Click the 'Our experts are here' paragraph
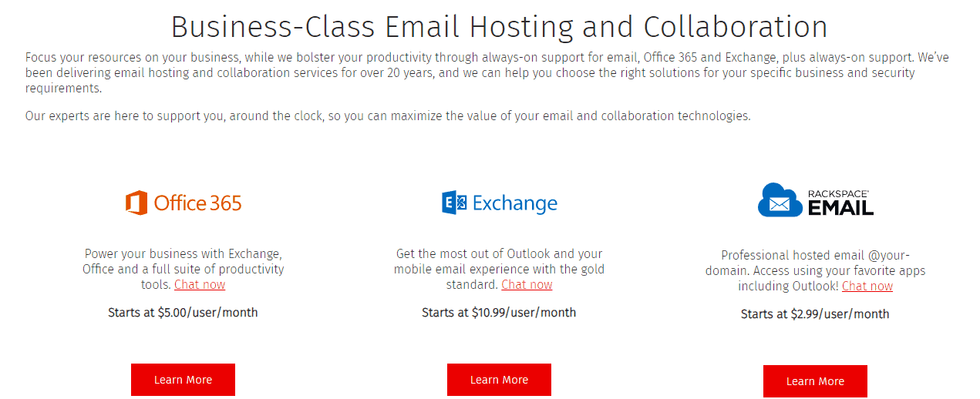This screenshot has height=399, width=980. coord(387,116)
